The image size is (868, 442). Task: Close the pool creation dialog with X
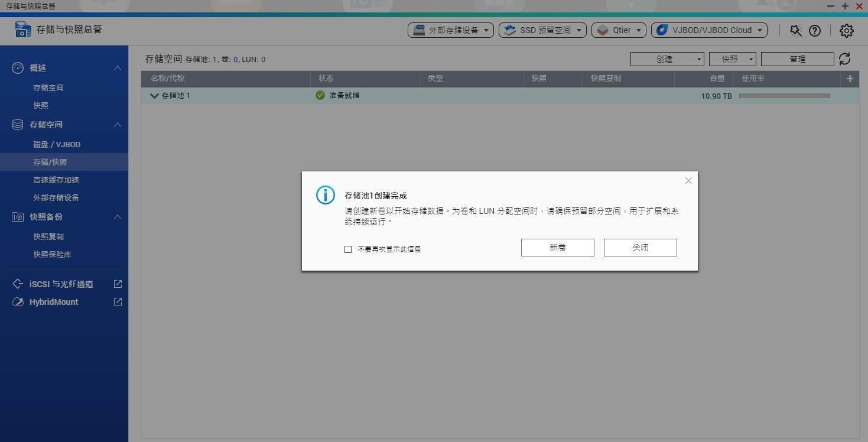coord(688,180)
